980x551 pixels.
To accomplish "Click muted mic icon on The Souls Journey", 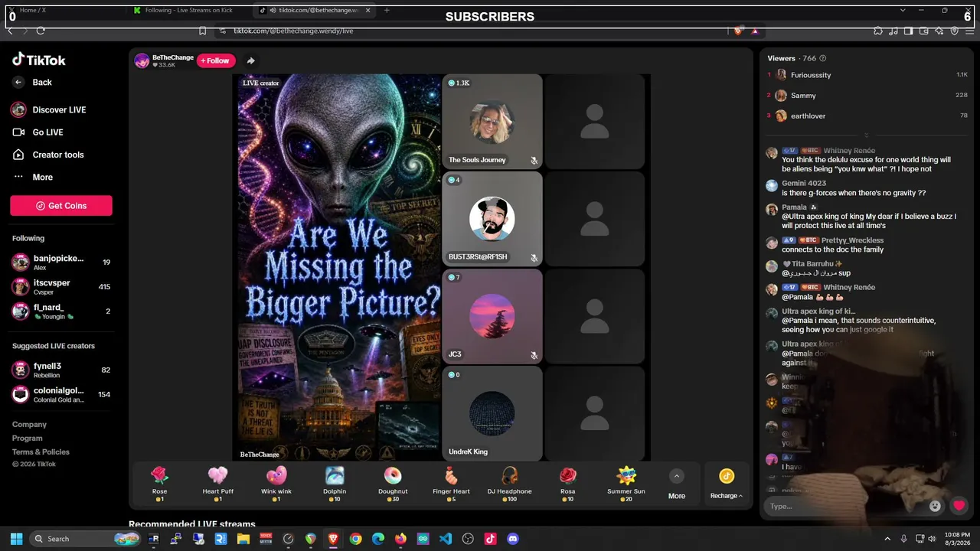I will point(534,161).
